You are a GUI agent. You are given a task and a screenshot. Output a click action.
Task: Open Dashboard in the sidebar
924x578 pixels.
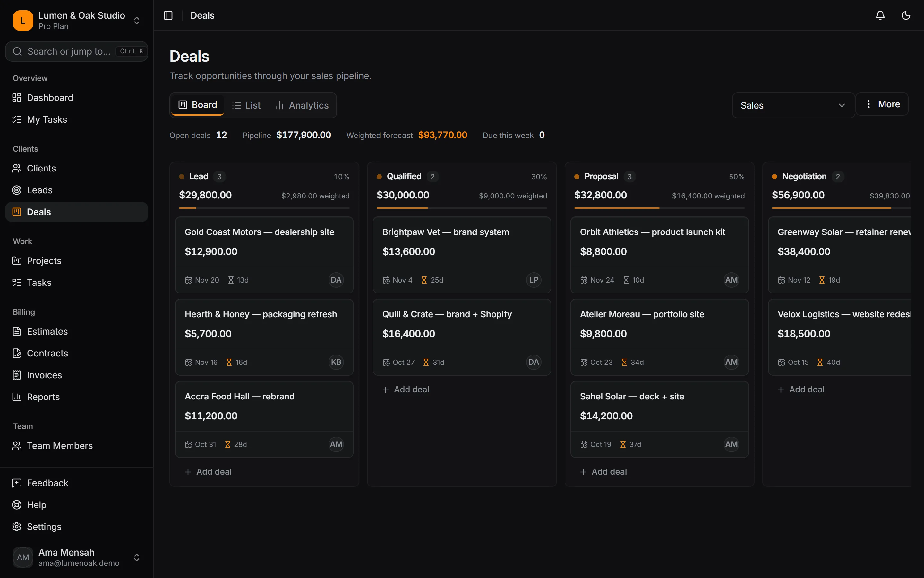76,98
